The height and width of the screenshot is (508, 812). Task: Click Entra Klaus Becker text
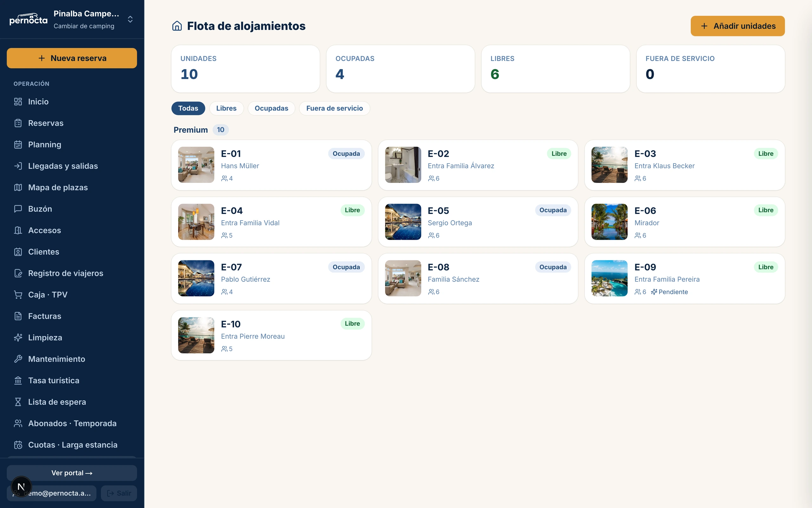665,166
